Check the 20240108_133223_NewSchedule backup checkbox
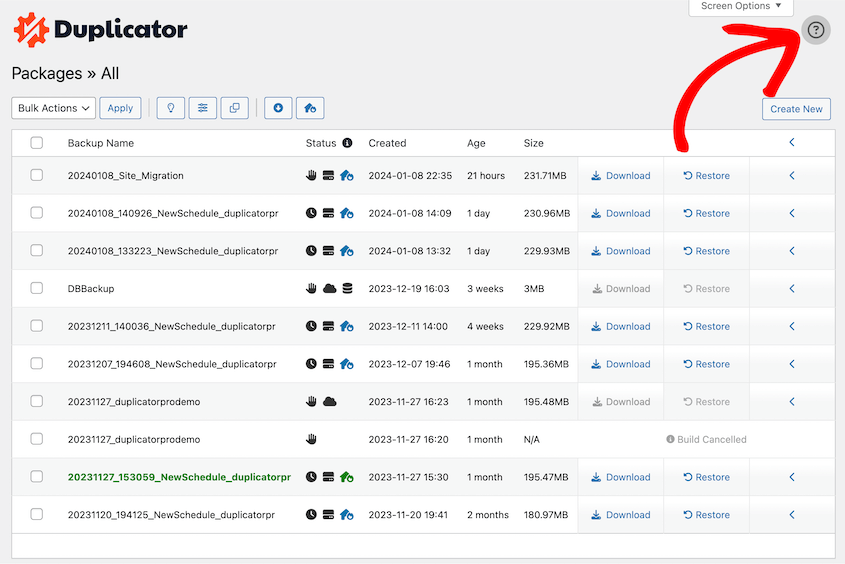845x564 pixels. [37, 250]
